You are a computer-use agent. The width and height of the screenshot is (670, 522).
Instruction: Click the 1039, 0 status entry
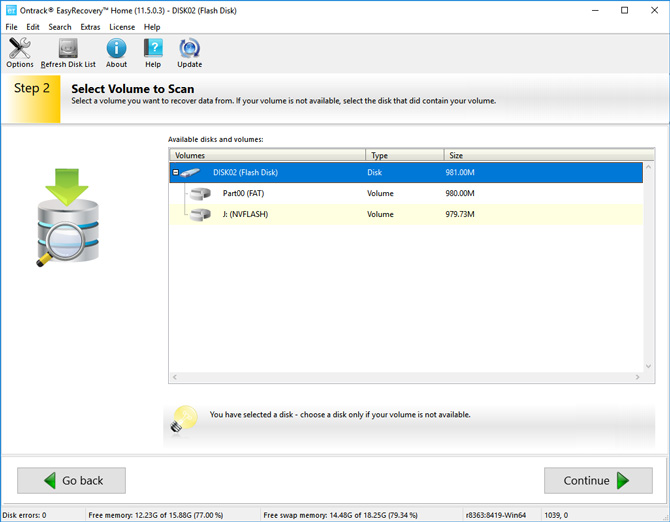[556, 515]
